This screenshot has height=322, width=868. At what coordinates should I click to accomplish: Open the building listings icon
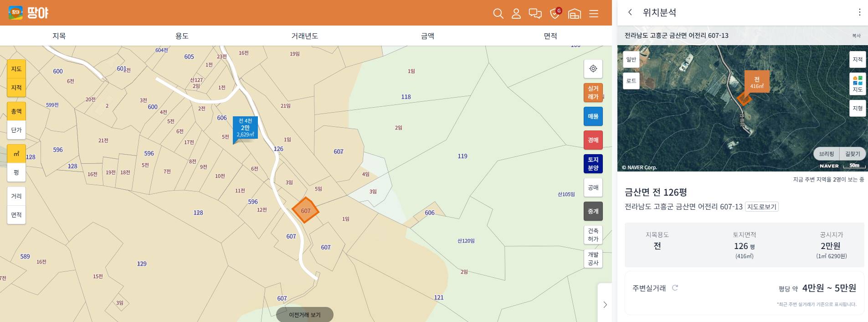[575, 14]
